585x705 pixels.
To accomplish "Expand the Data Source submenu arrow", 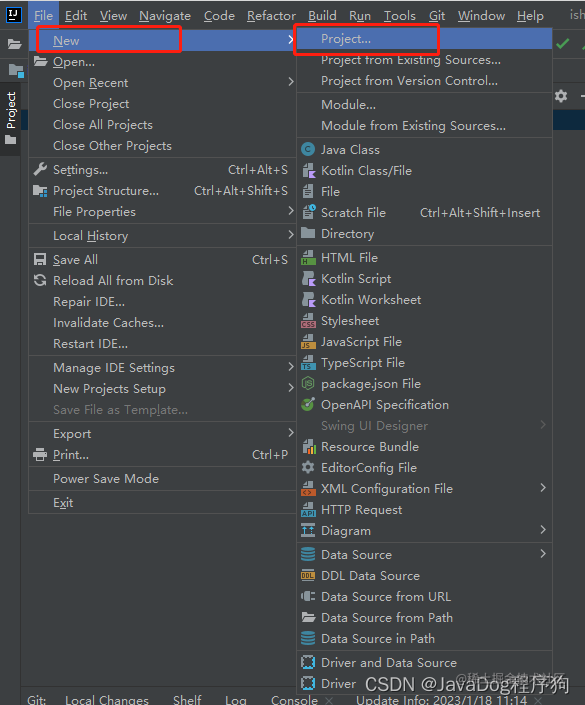I will [543, 554].
